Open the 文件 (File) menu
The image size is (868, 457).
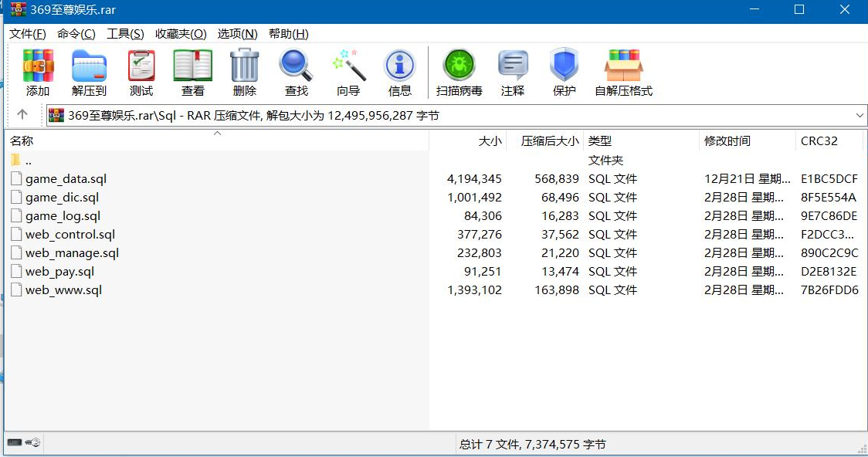(x=25, y=34)
